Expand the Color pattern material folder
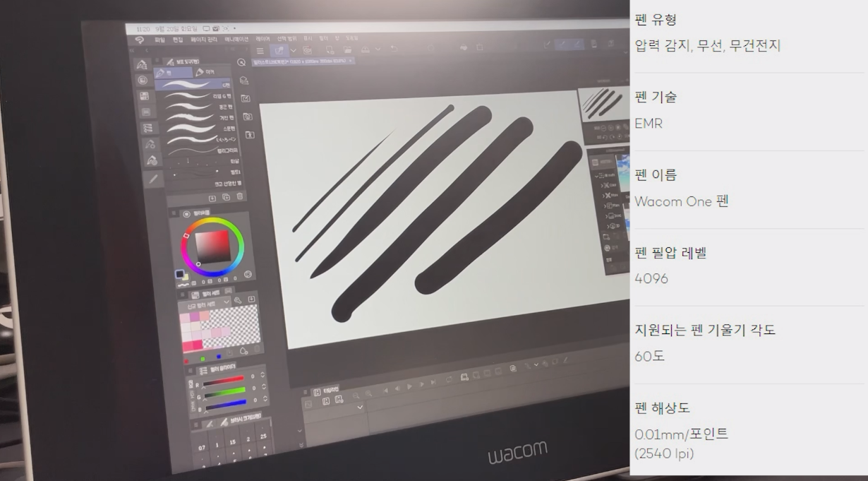Viewport: 868px width, 481px height. (x=602, y=185)
